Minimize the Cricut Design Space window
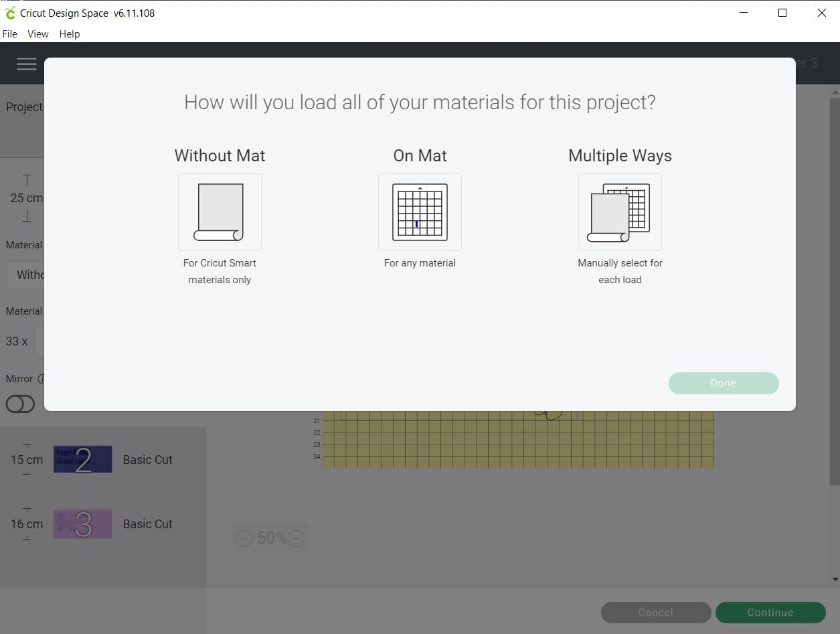 [x=743, y=13]
